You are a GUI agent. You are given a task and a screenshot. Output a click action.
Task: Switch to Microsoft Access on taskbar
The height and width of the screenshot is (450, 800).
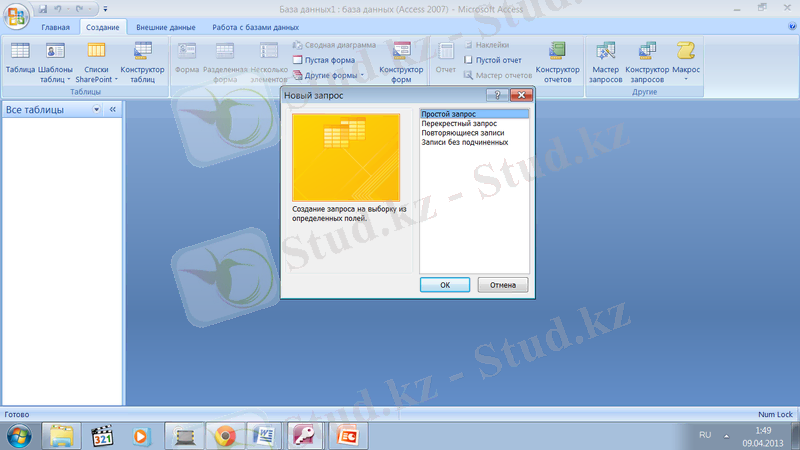tap(306, 436)
